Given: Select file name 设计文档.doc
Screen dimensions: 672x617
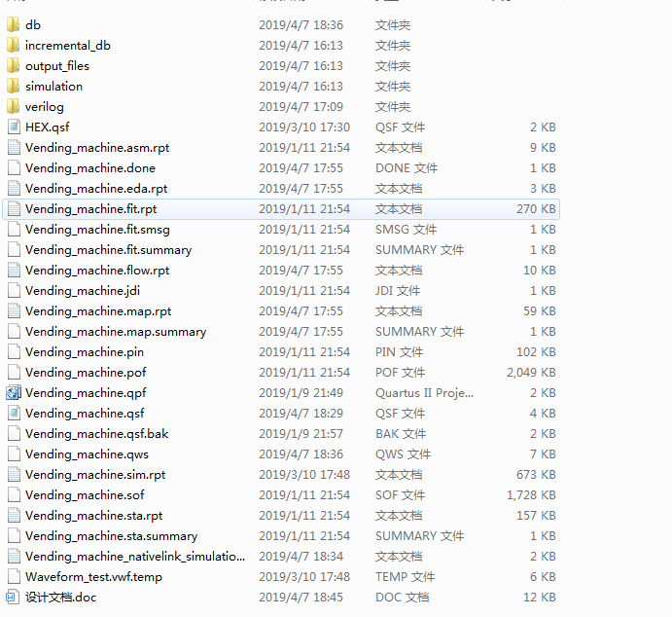Looking at the screenshot, I should tap(61, 598).
